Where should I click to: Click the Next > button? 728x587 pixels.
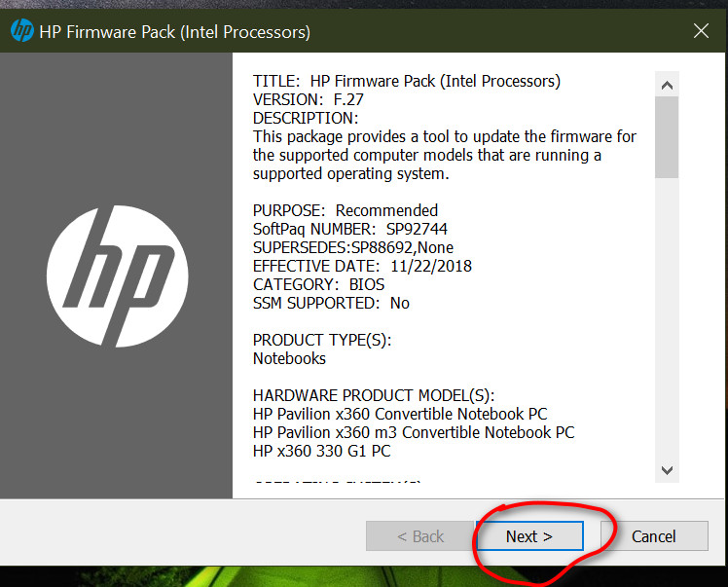click(x=529, y=536)
